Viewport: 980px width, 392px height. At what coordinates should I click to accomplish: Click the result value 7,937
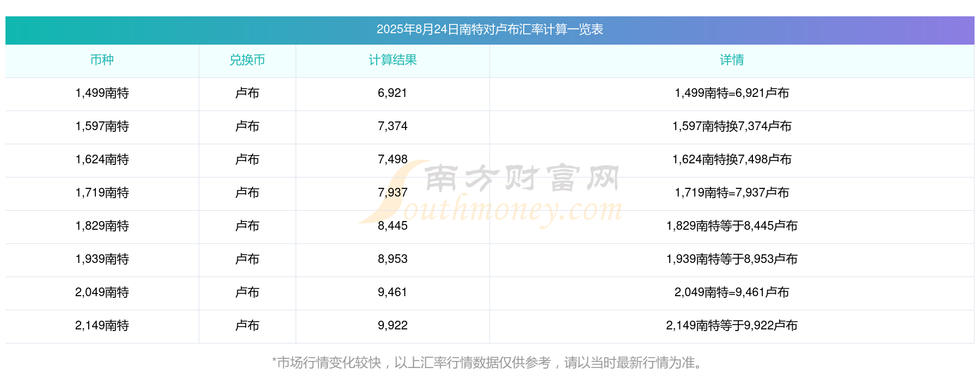pyautogui.click(x=393, y=193)
